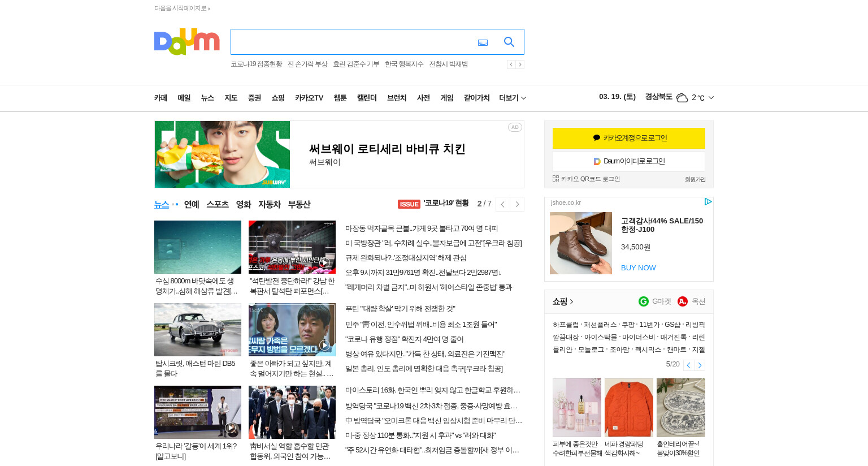868x466 pixels.
Task: Show previous shopping page
Action: coord(688,365)
